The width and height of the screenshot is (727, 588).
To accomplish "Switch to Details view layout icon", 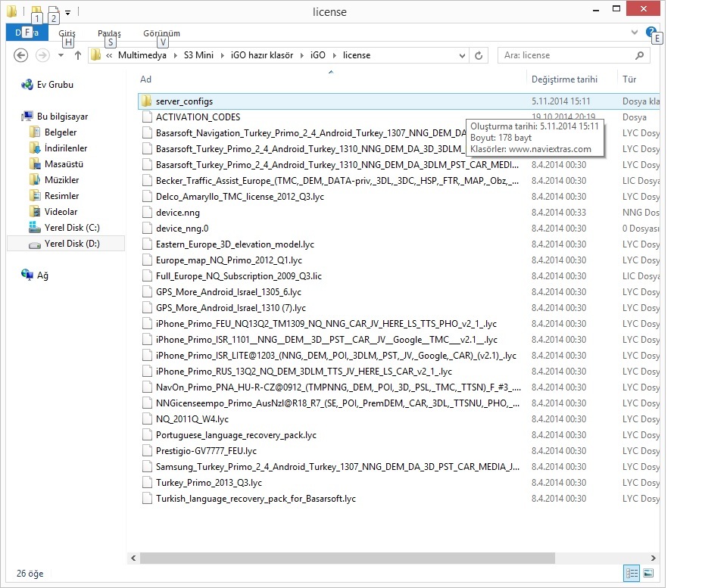I will click(631, 574).
